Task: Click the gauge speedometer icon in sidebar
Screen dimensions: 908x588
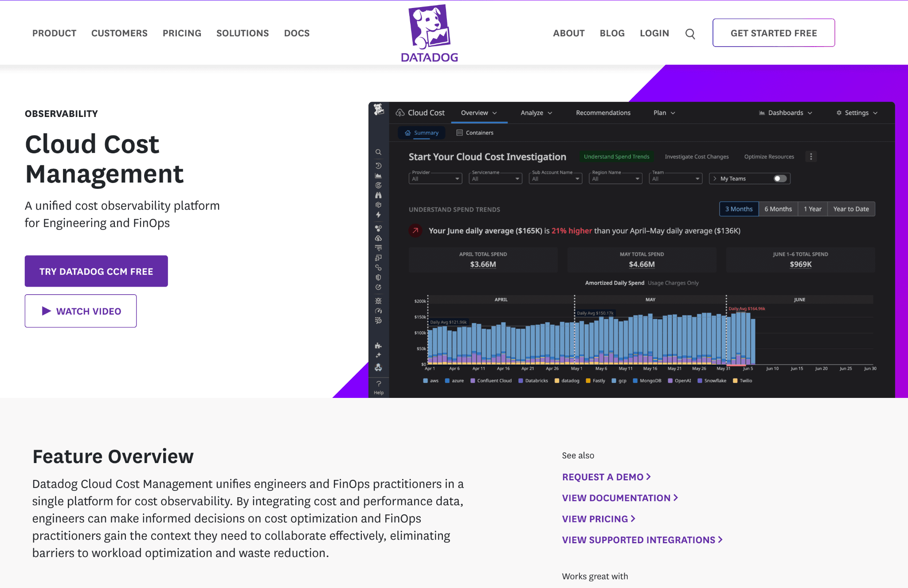Action: coord(378,311)
